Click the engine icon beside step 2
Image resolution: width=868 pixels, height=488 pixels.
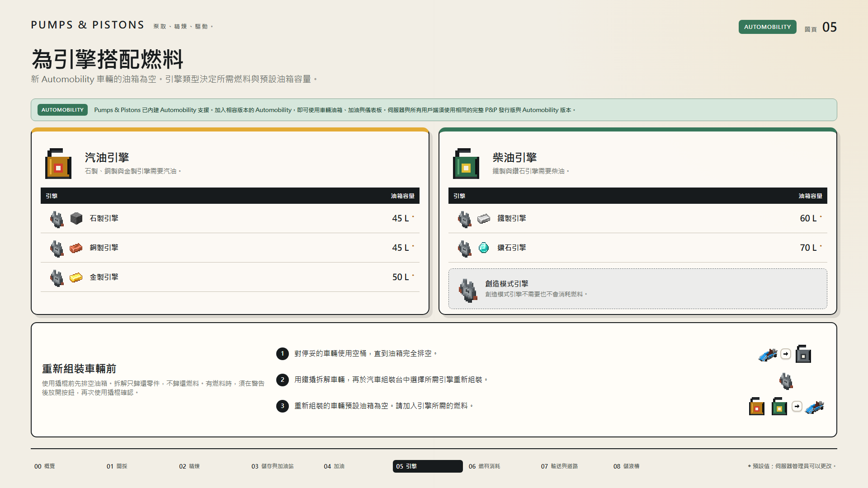786,381
